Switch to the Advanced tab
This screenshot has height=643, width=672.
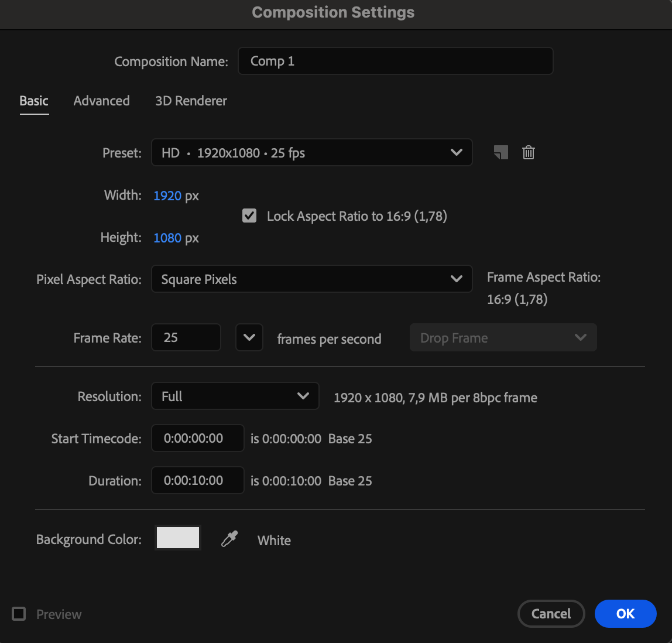(x=101, y=101)
